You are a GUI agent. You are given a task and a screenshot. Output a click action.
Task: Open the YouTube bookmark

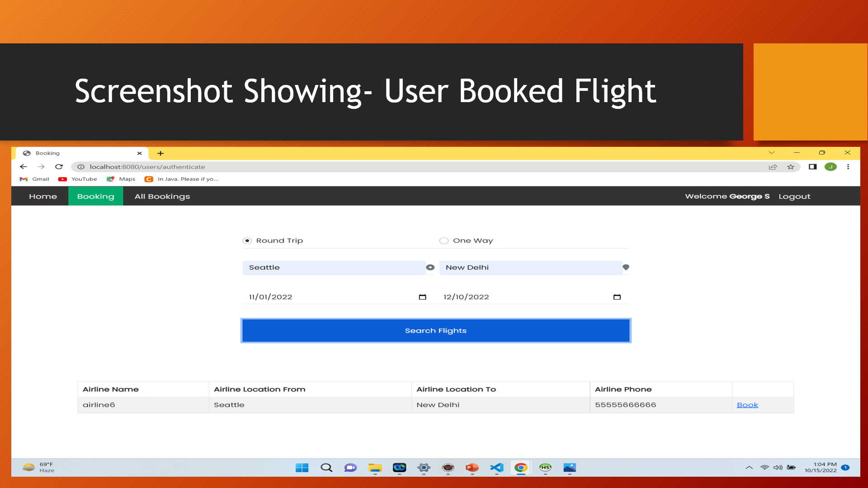pyautogui.click(x=77, y=179)
